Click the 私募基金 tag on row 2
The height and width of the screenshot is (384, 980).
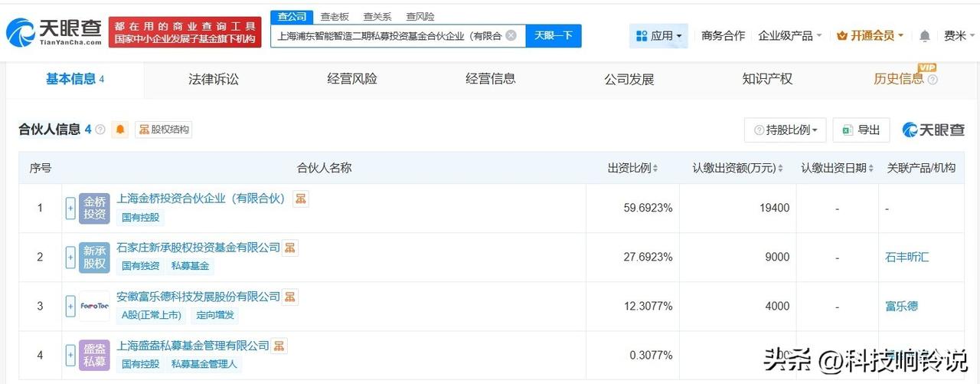click(190, 266)
